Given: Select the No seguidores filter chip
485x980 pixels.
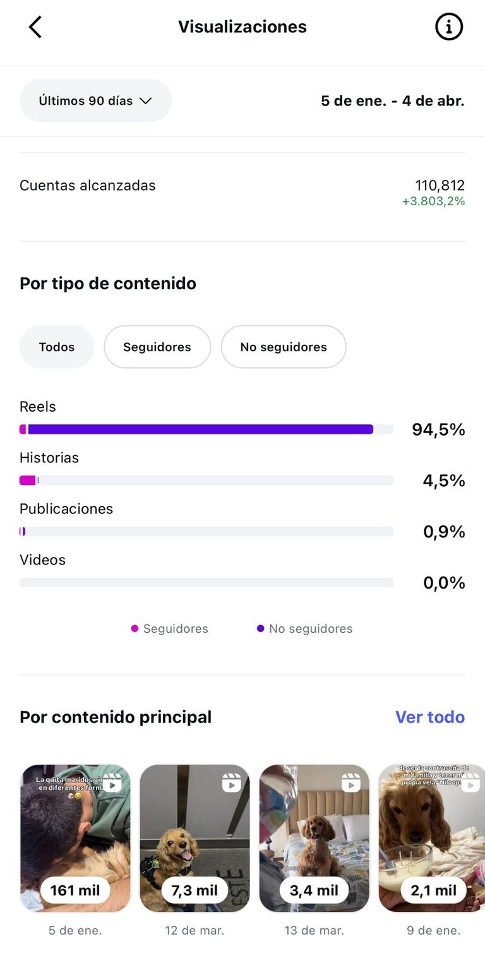Looking at the screenshot, I should pos(284,347).
